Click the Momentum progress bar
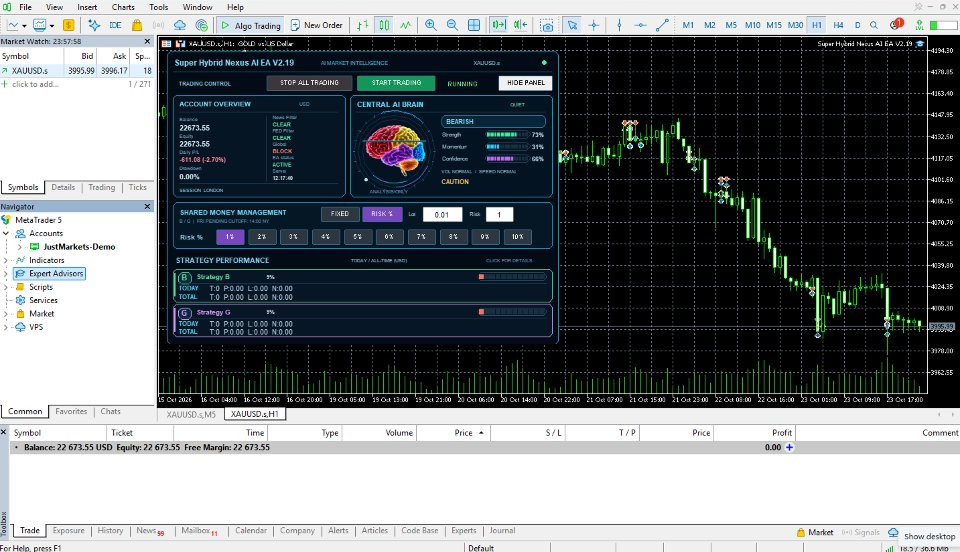The width and height of the screenshot is (960, 552). pyautogui.click(x=507, y=147)
